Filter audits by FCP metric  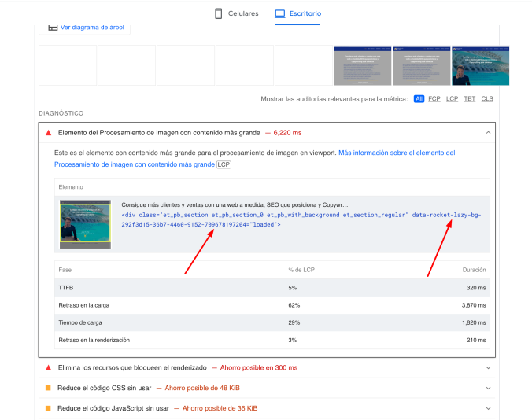(x=434, y=99)
